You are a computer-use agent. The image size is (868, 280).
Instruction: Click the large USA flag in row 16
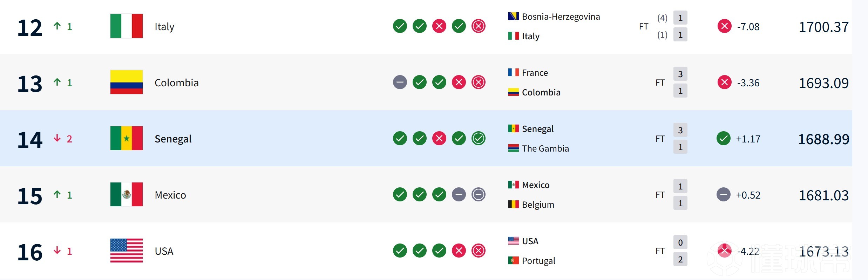tap(126, 251)
